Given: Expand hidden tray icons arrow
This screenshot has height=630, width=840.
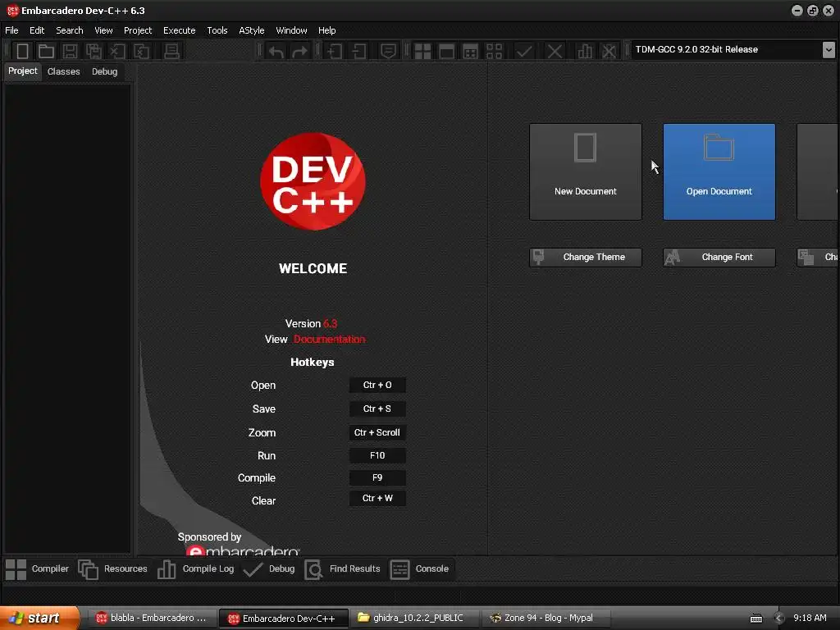Looking at the screenshot, I should [779, 619].
